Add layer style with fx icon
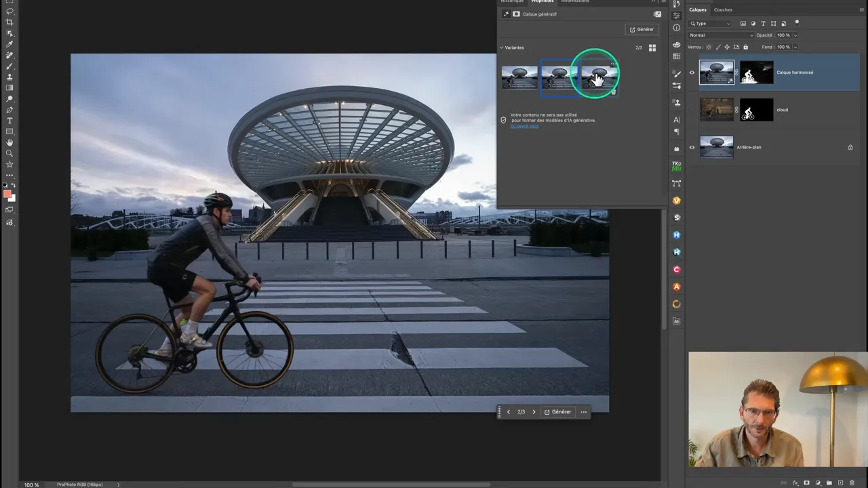 [795, 483]
